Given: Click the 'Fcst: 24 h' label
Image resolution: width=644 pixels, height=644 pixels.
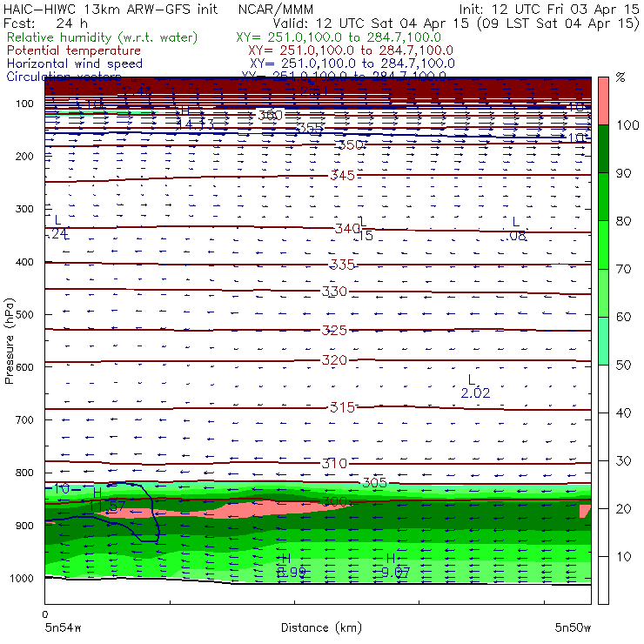Looking at the screenshot, I should 45,23.
